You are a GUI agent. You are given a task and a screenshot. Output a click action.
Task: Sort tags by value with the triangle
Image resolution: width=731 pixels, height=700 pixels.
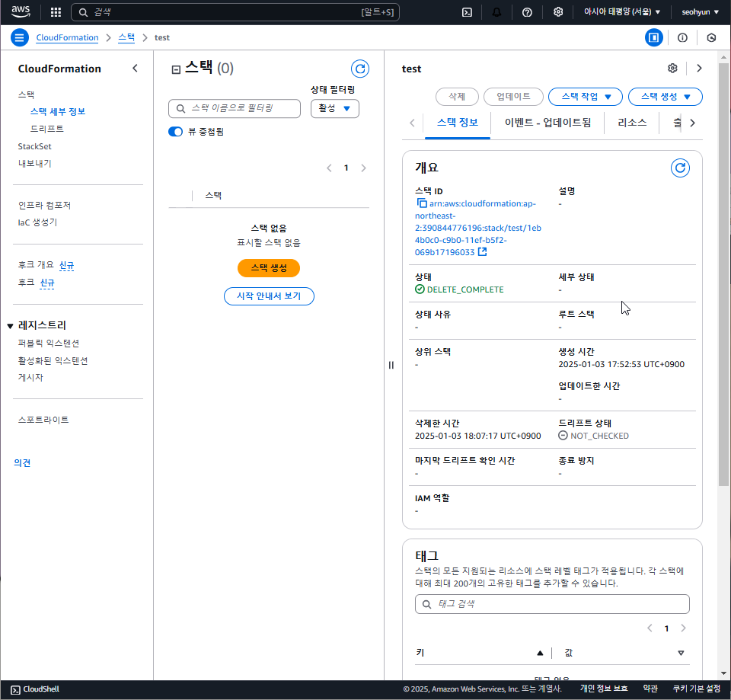(x=681, y=653)
